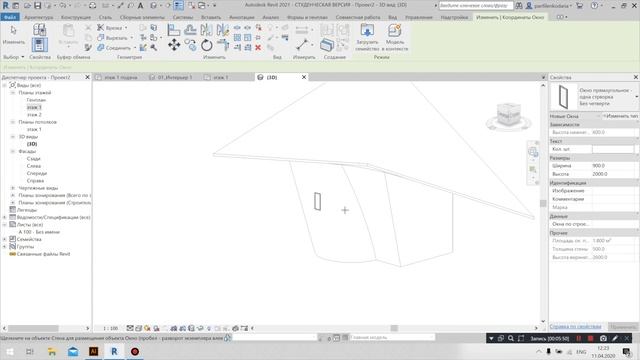Select the Copy tool
Viewport: 640px width, 360px height.
click(x=190, y=45)
